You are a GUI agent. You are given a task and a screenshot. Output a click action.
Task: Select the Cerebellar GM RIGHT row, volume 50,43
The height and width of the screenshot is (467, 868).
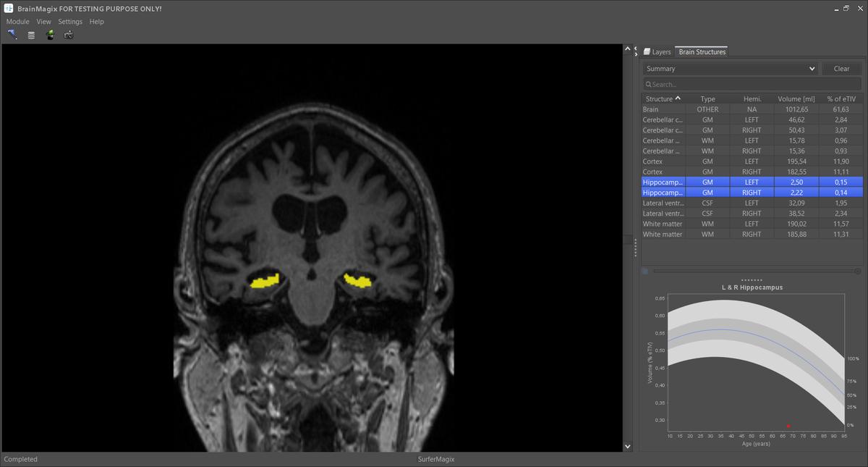pos(752,130)
